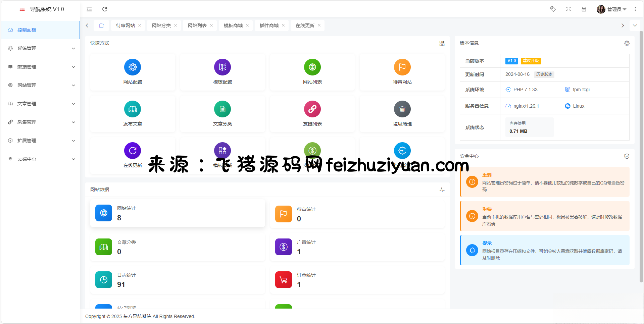
Task: Switch to the 网站分类 tab
Action: pyautogui.click(x=161, y=25)
